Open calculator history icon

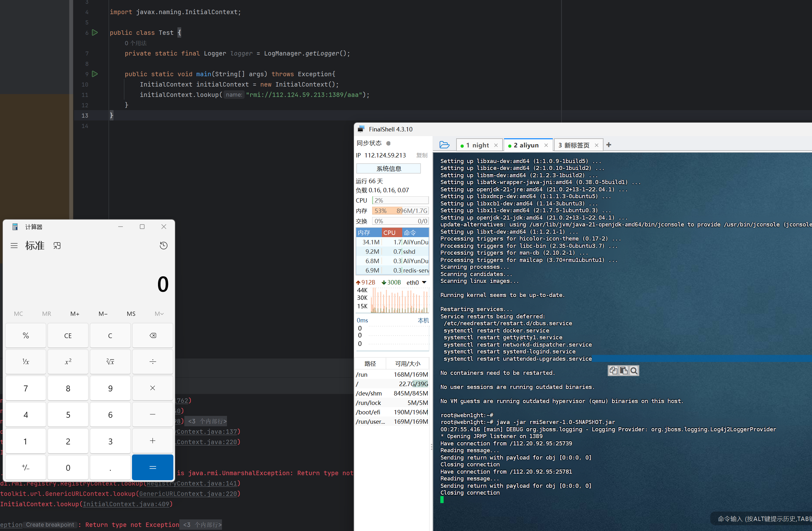point(163,246)
